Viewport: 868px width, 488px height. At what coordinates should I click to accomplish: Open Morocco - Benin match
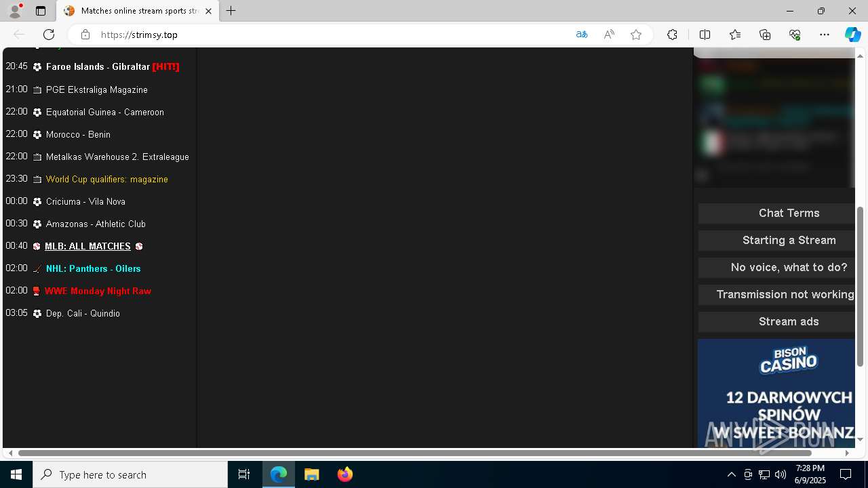[78, 134]
